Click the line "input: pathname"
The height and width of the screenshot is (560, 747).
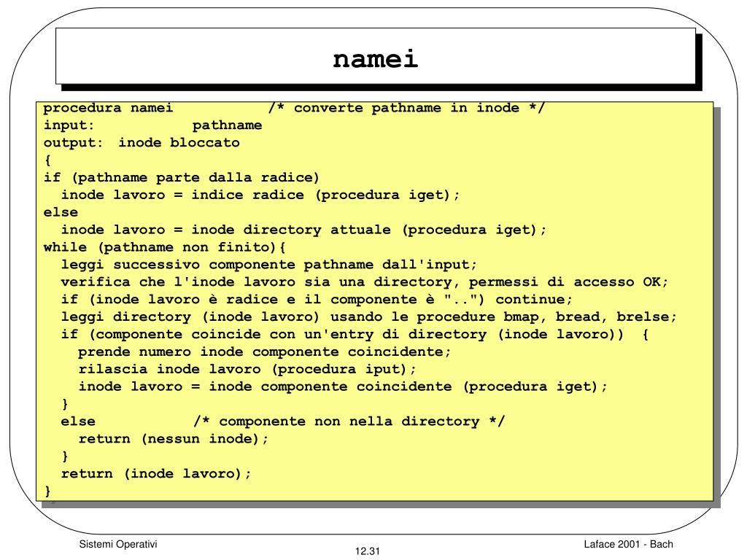(152, 125)
